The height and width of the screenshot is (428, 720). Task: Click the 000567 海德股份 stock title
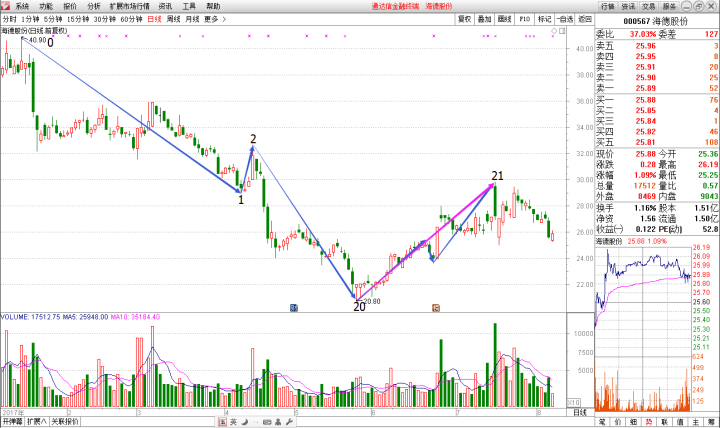[656, 21]
